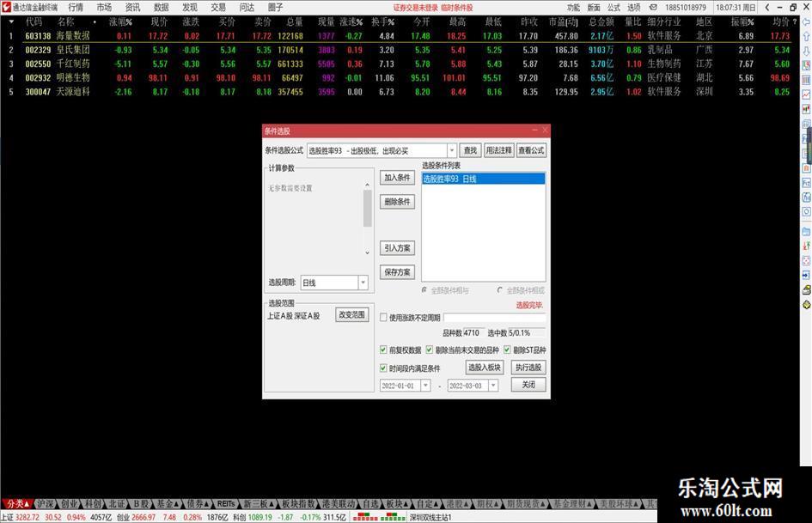Expand the 基金 bottom tab menu

pyautogui.click(x=176, y=503)
